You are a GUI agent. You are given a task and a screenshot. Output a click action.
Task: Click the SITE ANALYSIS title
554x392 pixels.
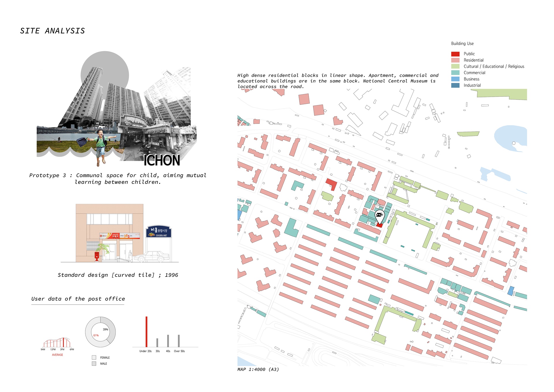click(x=53, y=31)
